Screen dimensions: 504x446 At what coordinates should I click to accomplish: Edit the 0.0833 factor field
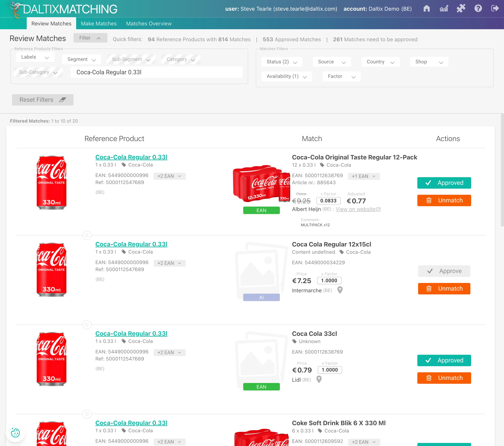click(328, 201)
